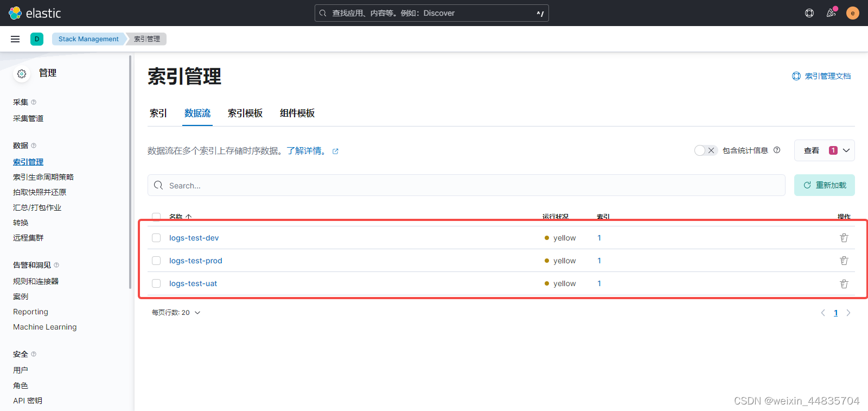Go to page 1 in pagination

coord(835,313)
